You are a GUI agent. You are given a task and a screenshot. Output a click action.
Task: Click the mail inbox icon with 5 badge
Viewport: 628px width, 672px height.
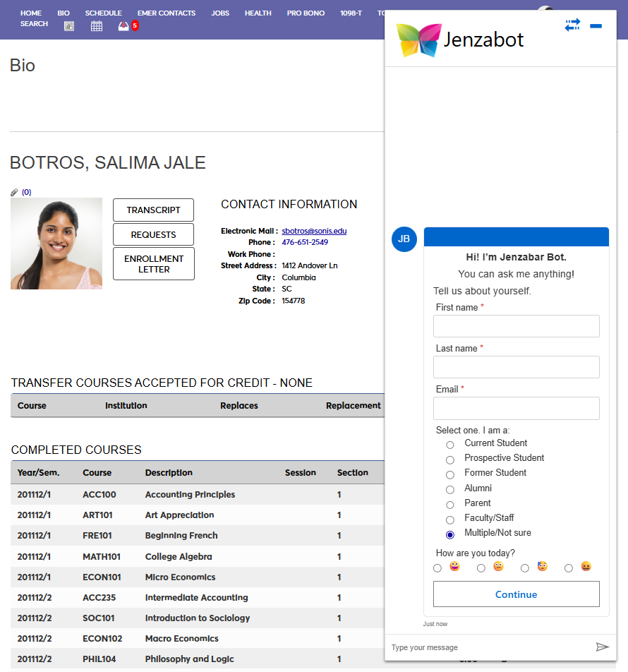point(124,26)
